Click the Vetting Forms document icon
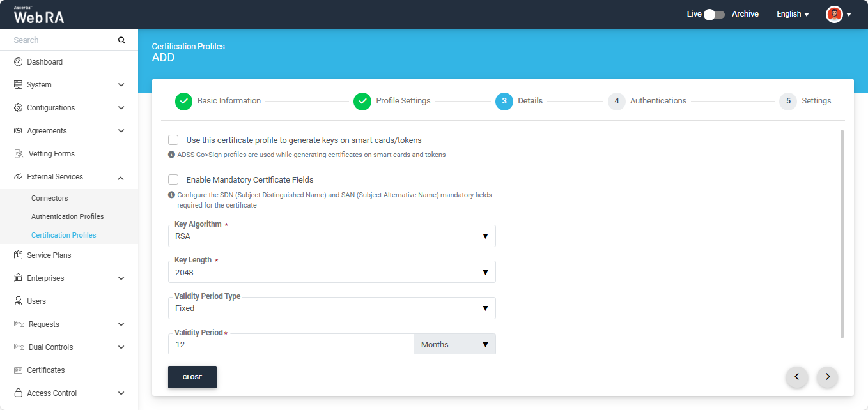Viewport: 868px width, 410px height. click(x=19, y=154)
